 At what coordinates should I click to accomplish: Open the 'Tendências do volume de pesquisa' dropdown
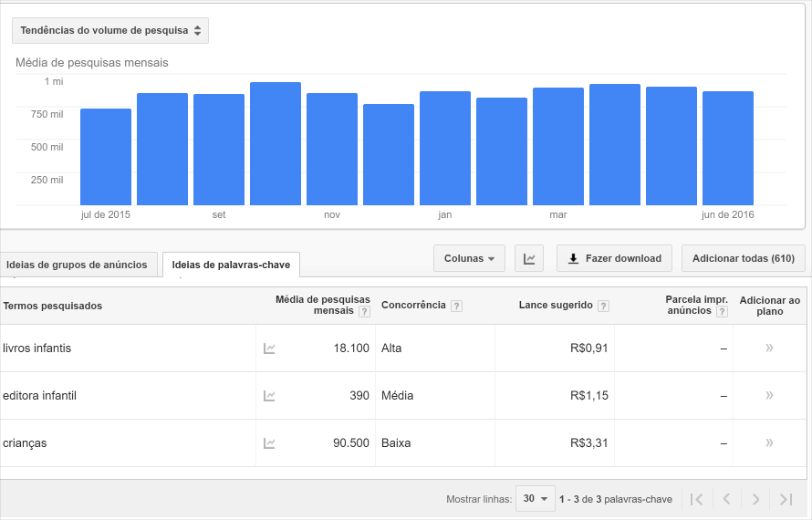click(x=110, y=30)
